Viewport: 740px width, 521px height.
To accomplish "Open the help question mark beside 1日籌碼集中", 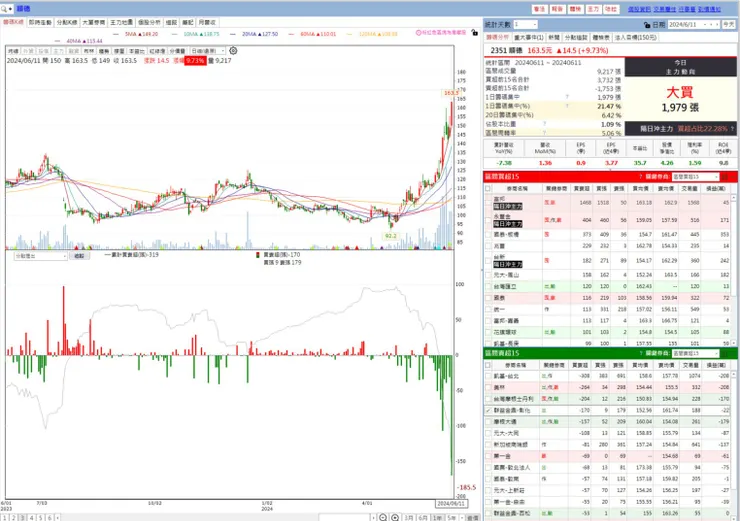I will [567, 97].
